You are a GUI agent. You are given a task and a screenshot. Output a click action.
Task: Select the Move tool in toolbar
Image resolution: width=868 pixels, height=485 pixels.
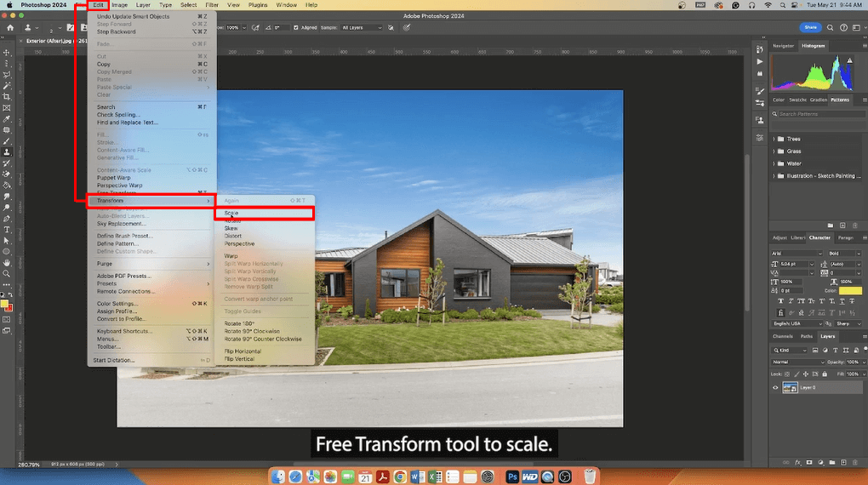coord(7,53)
